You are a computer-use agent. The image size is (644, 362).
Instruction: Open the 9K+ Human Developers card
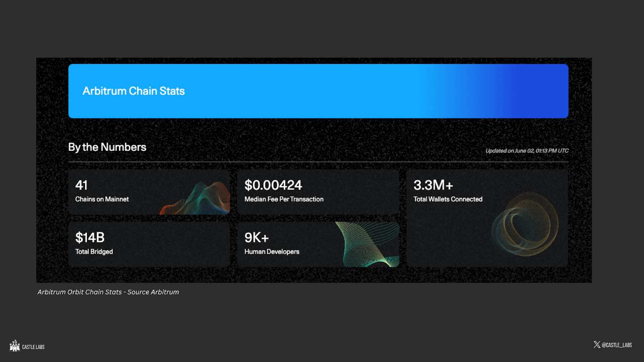click(x=318, y=244)
